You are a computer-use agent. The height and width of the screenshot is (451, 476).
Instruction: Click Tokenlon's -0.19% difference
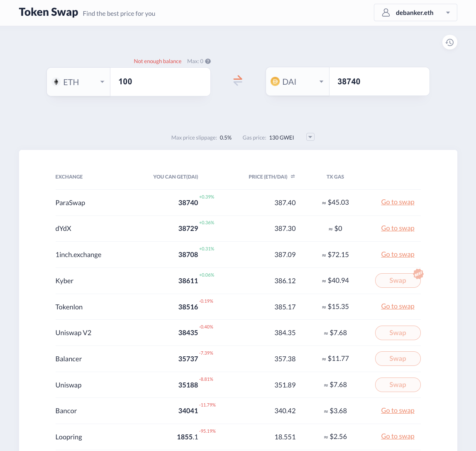click(206, 301)
